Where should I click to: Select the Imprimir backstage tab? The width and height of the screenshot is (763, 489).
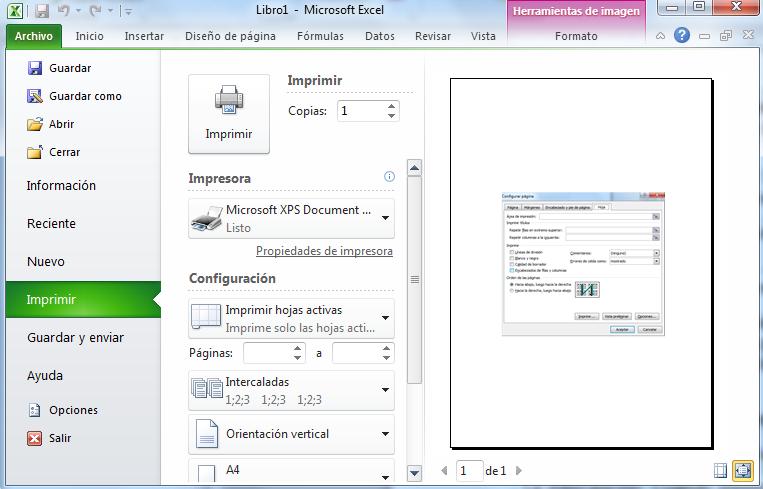coord(83,299)
